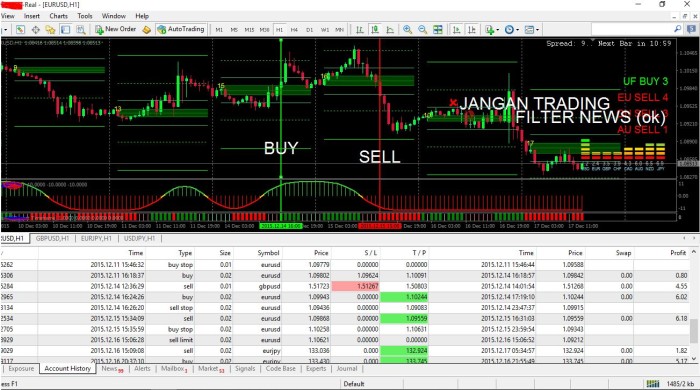
Task: Switch to the GBPUSD,H1 chart tab
Action: coord(52,238)
